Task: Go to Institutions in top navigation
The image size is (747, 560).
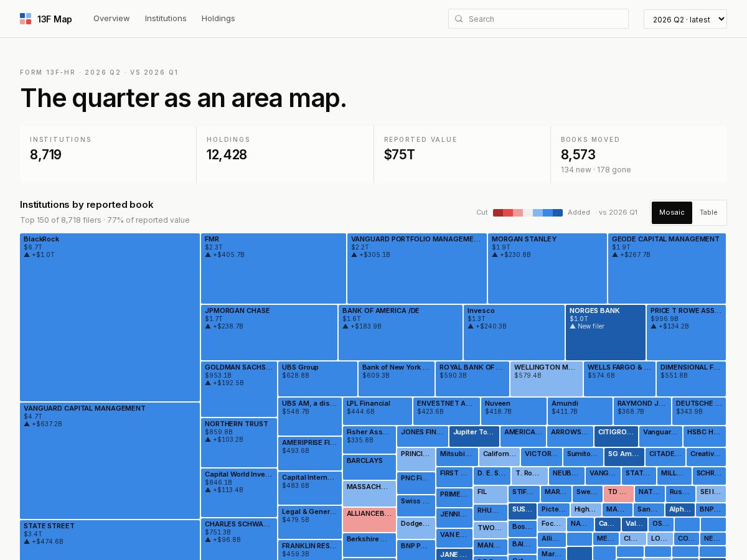Action: tap(166, 19)
